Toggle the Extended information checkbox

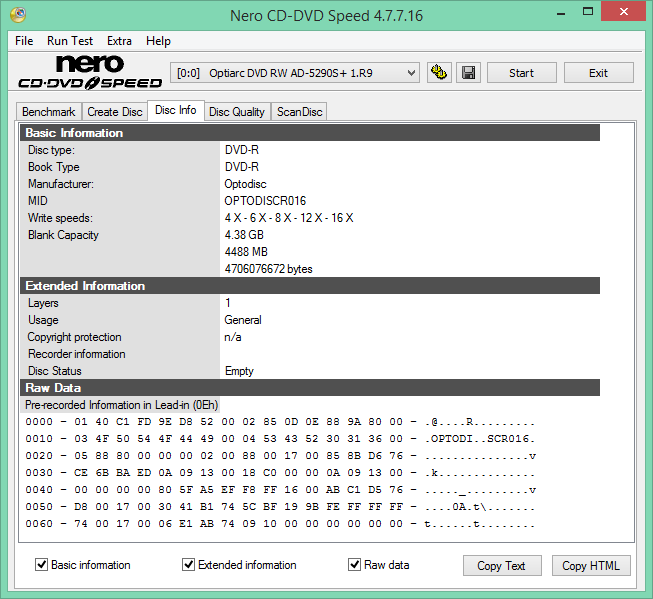coord(189,565)
